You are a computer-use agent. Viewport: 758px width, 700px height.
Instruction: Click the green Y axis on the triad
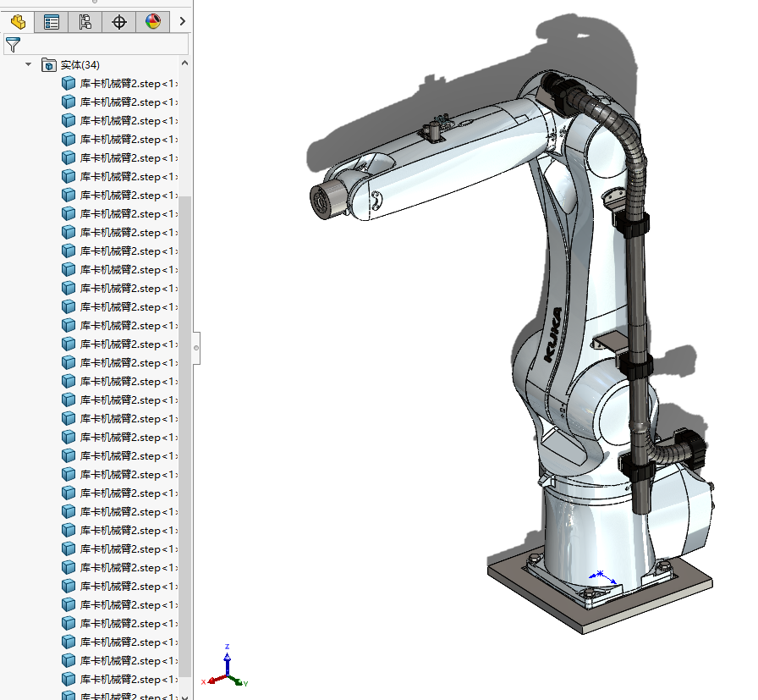[x=237, y=681]
